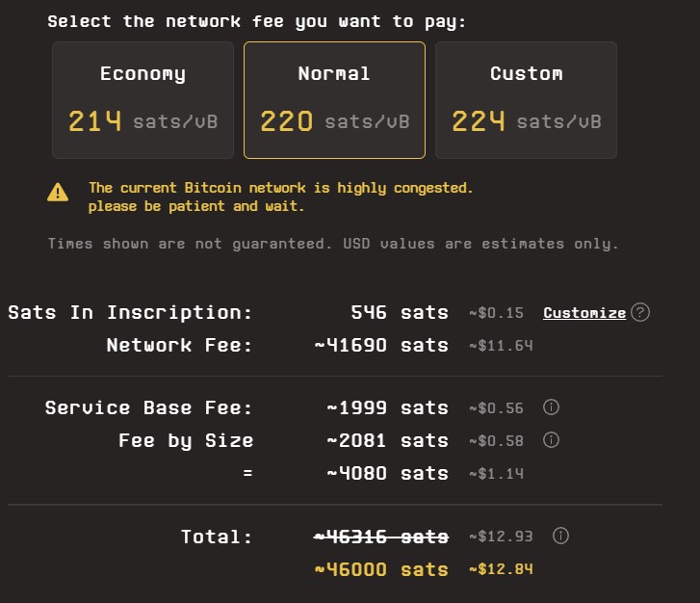Screen dimensions: 700x603
Task: Click the discounted ~46000 sats total
Action: (381, 569)
